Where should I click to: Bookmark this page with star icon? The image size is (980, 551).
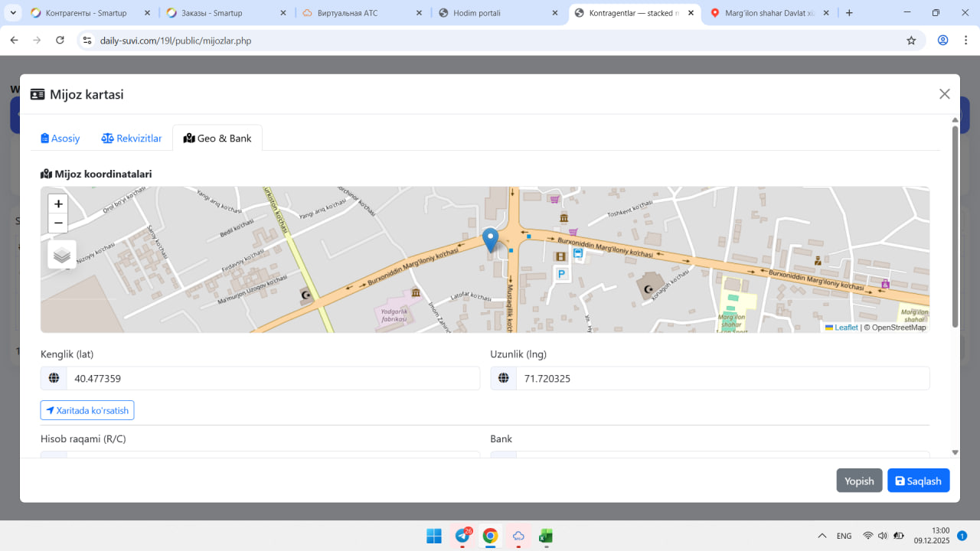click(911, 41)
